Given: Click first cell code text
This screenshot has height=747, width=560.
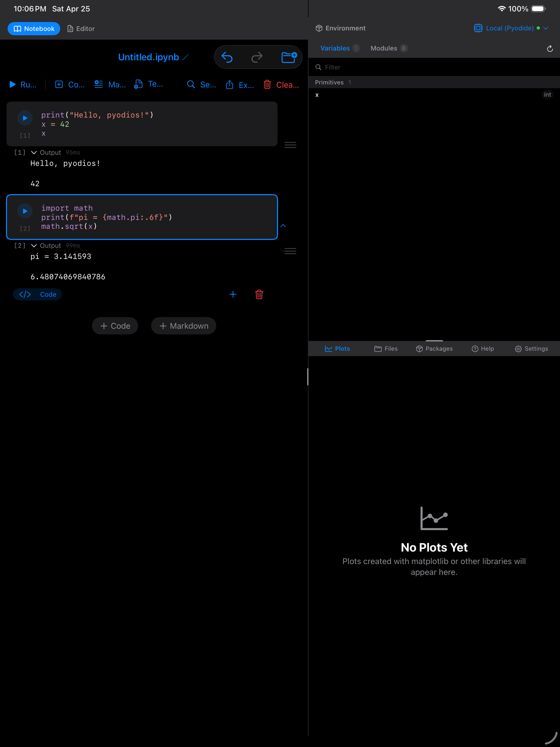Looking at the screenshot, I should [x=97, y=124].
